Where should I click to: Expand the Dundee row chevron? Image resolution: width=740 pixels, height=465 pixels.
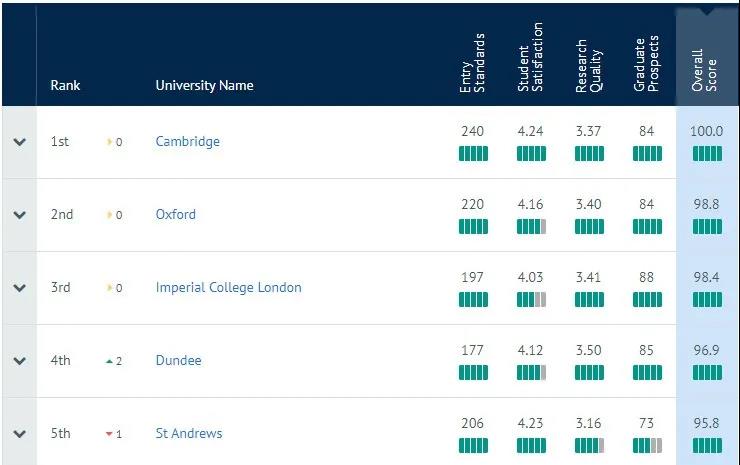click(19, 361)
